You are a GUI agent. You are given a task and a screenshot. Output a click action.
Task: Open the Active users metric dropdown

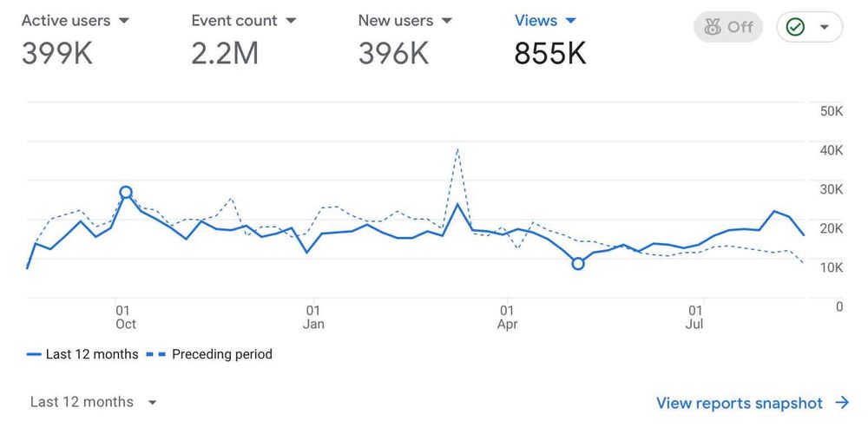(x=123, y=20)
